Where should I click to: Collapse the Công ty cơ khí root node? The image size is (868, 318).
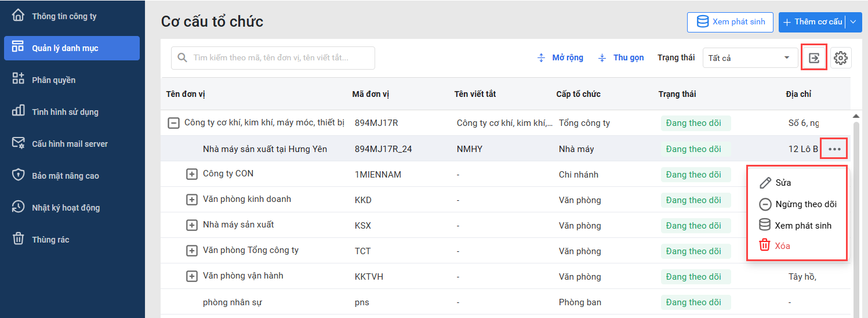tap(173, 123)
